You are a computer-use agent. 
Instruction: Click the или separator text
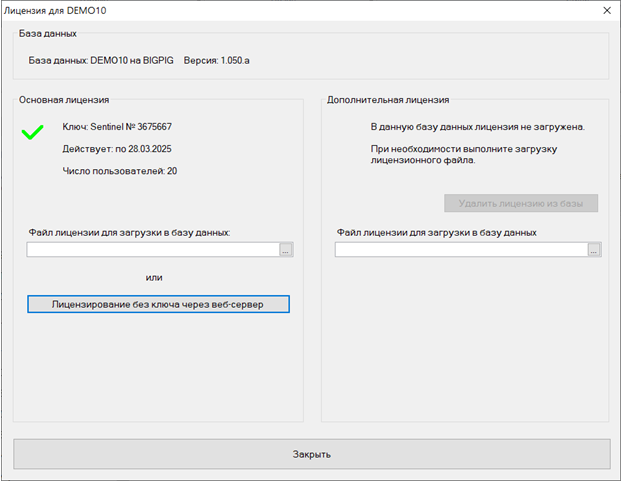(154, 278)
